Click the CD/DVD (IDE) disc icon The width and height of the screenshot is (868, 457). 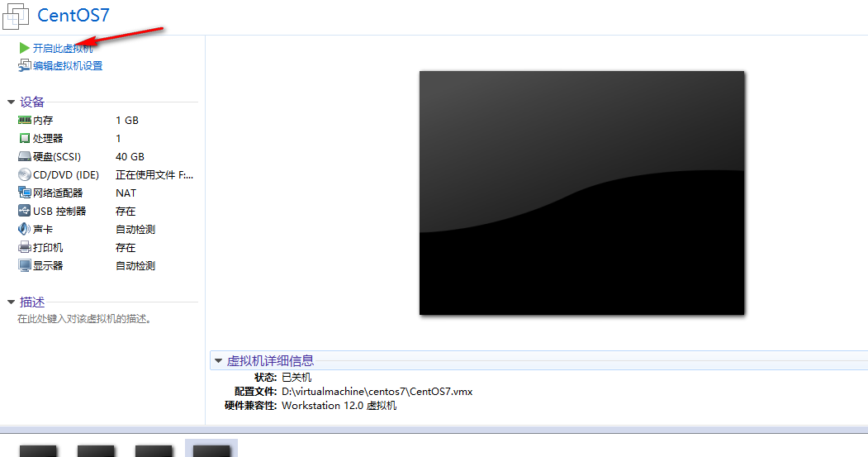pyautogui.click(x=24, y=174)
